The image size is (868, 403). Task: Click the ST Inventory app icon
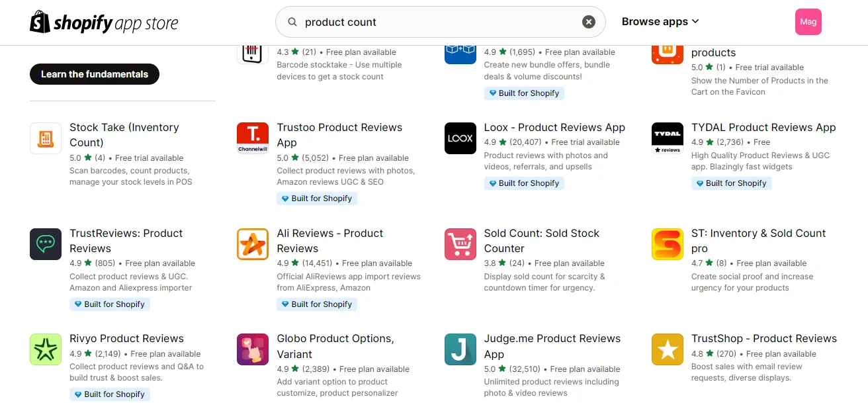click(x=667, y=244)
